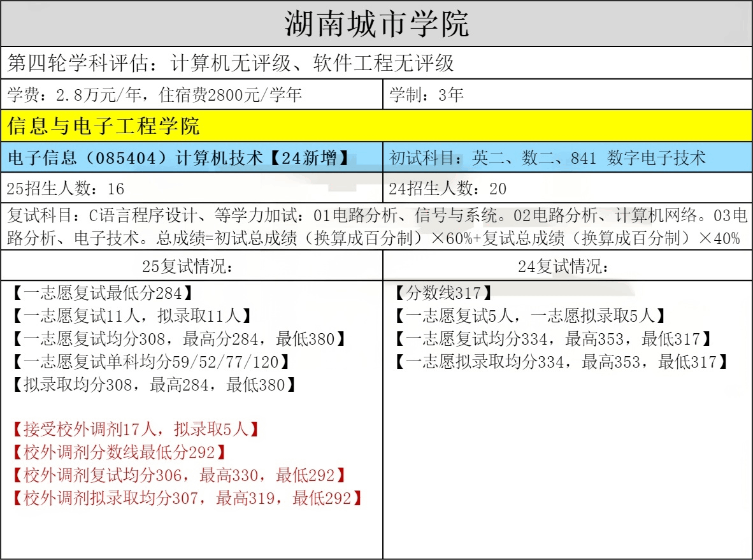Image resolution: width=753 pixels, height=560 pixels.
Task: Click the 分数线317 line
Action: [443, 294]
